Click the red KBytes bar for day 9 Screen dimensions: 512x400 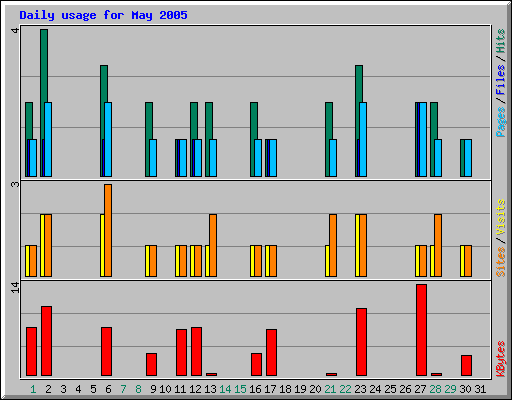[x=151, y=364]
